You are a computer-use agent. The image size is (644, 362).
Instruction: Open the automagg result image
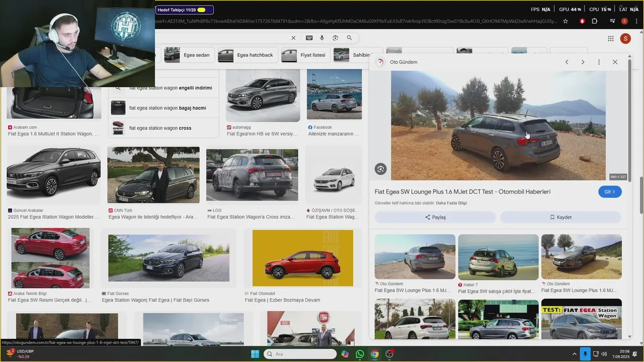(263, 95)
